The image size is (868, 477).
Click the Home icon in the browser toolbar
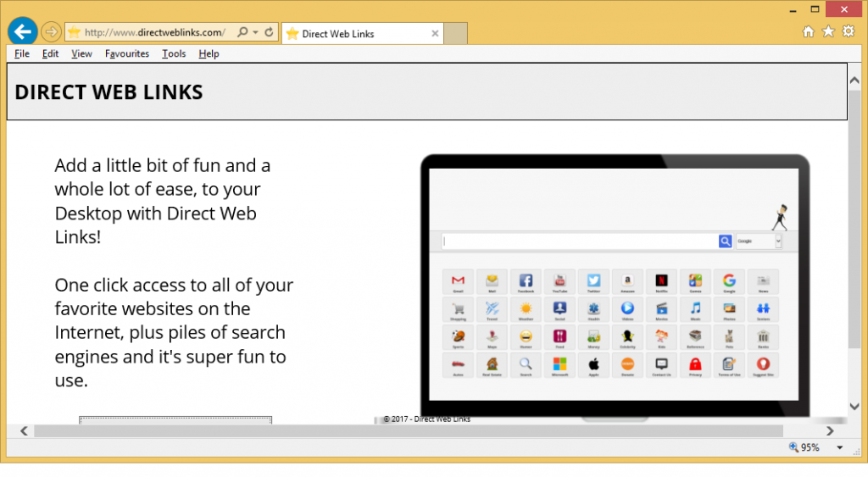808,32
